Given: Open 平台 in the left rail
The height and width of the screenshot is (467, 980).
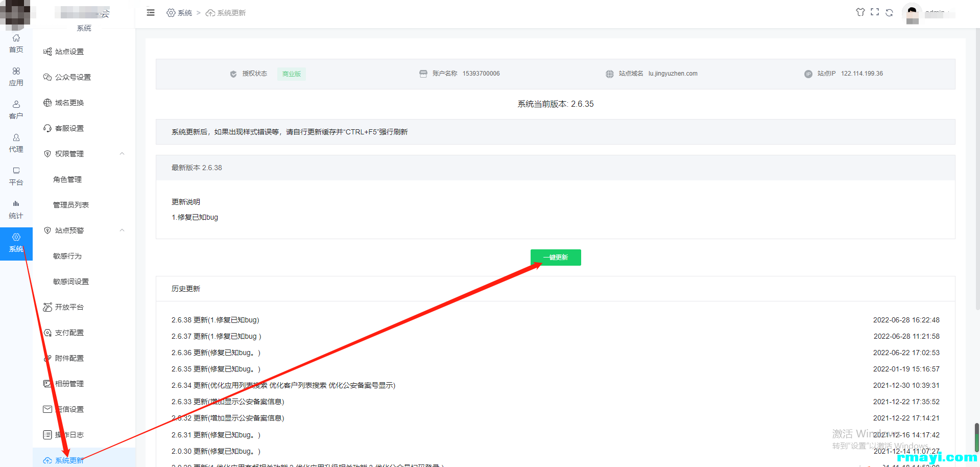Looking at the screenshot, I should [x=16, y=176].
